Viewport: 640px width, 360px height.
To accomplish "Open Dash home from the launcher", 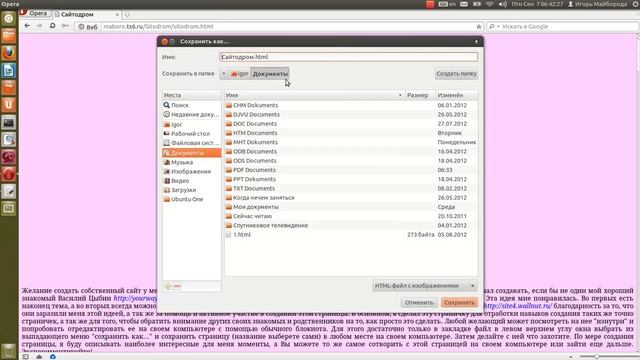I will click(x=9, y=19).
